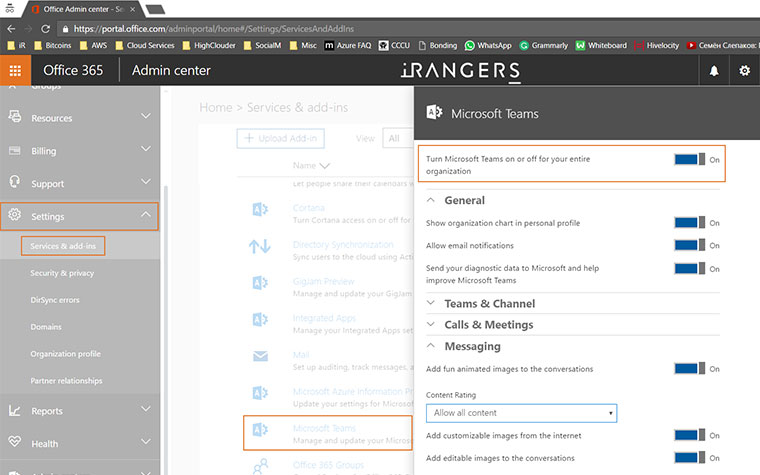Screen dimensions: 760x475
Task: Click the Health heart icon in sidebar
Action: (15, 443)
